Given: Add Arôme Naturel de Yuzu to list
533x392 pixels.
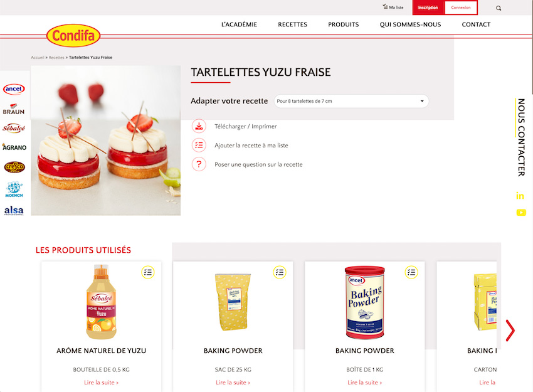Looking at the screenshot, I should [148, 272].
